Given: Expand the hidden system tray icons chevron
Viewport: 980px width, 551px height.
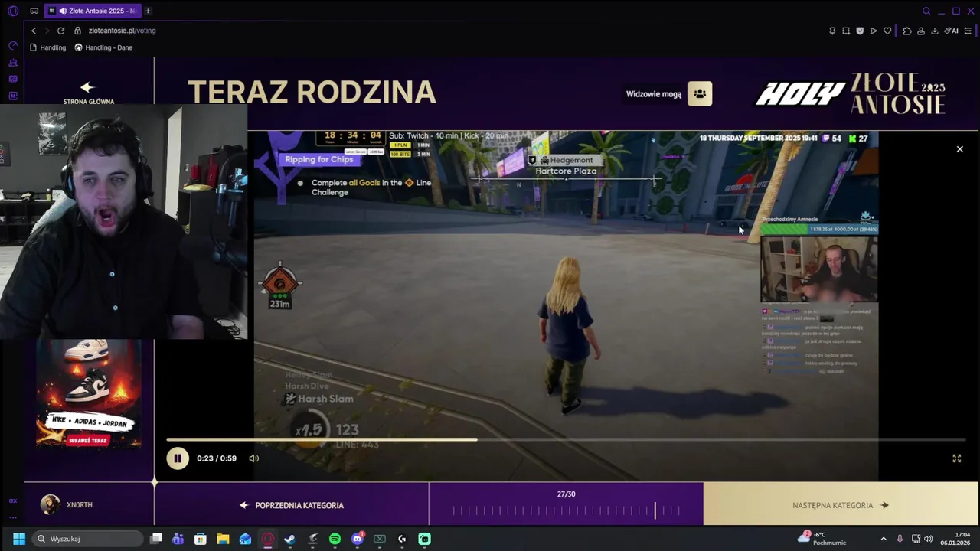Looking at the screenshot, I should (x=884, y=539).
